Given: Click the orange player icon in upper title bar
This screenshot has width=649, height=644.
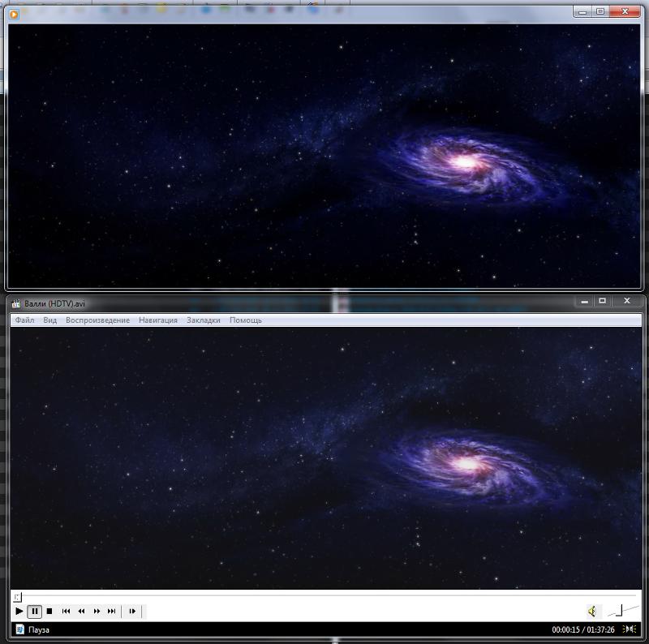Looking at the screenshot, I should (14, 13).
